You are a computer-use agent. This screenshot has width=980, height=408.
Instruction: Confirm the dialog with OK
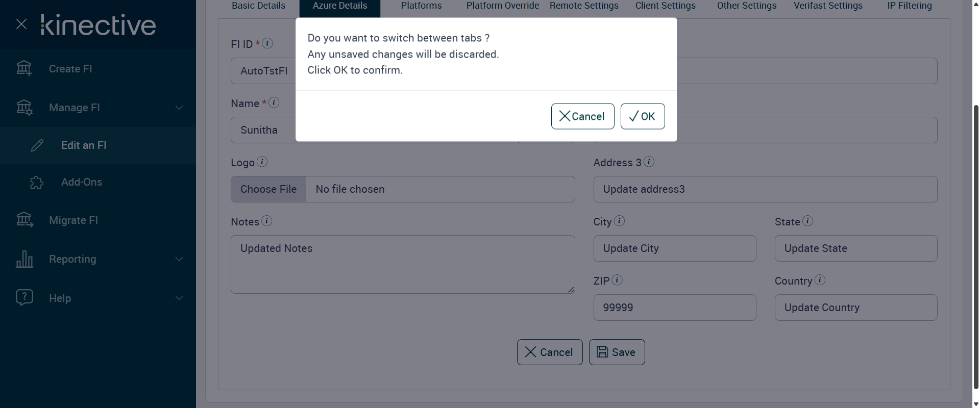642,116
